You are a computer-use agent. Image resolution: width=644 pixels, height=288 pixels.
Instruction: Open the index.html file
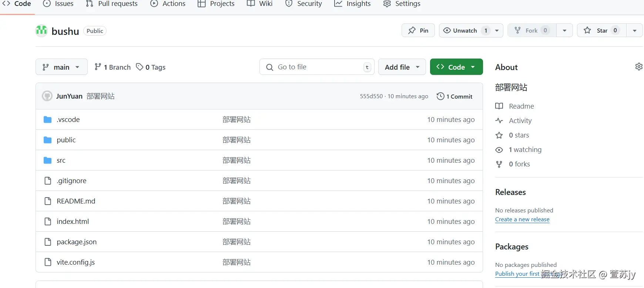tap(73, 221)
